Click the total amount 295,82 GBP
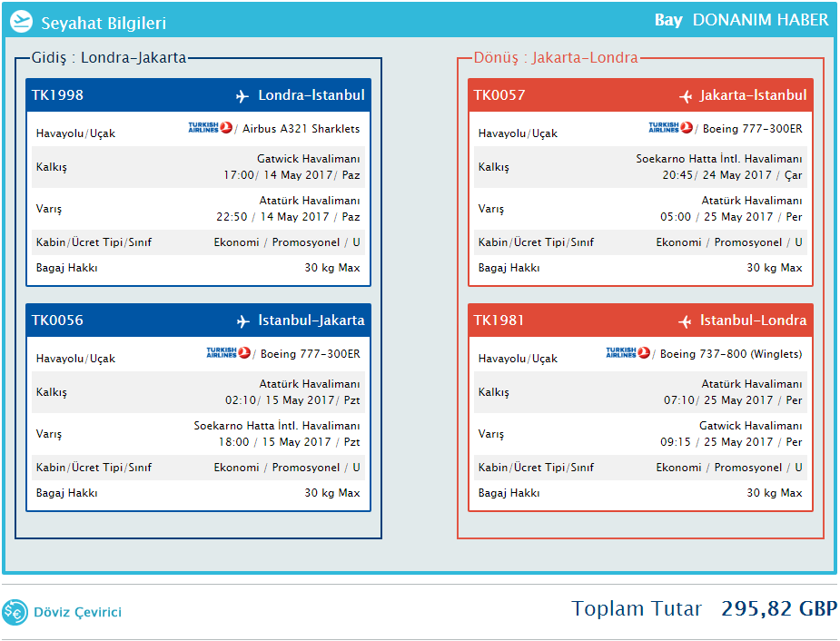 779,609
